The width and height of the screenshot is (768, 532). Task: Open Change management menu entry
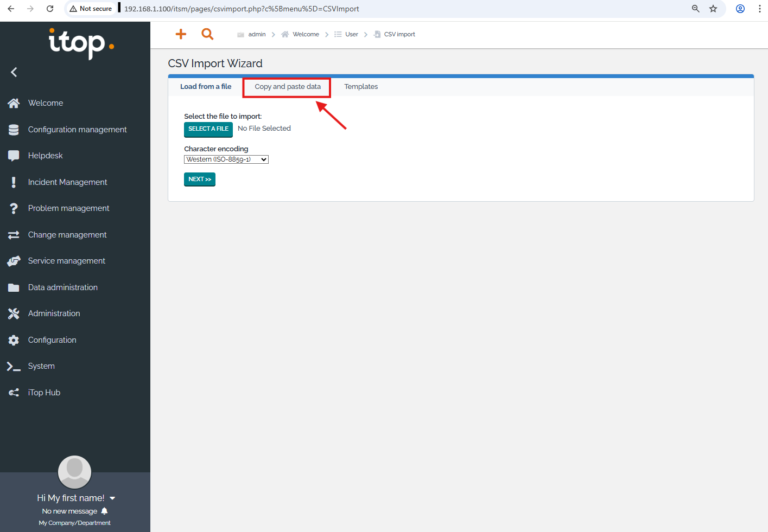[x=67, y=235]
